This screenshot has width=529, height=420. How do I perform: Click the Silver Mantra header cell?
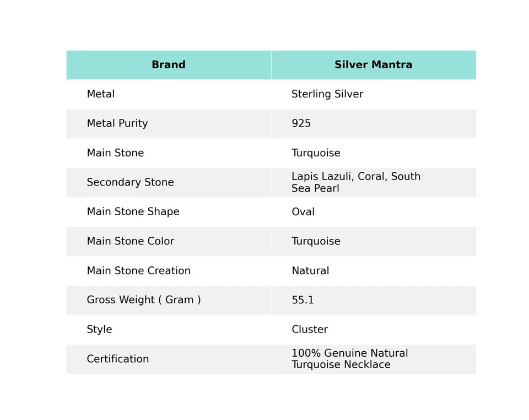(x=373, y=65)
